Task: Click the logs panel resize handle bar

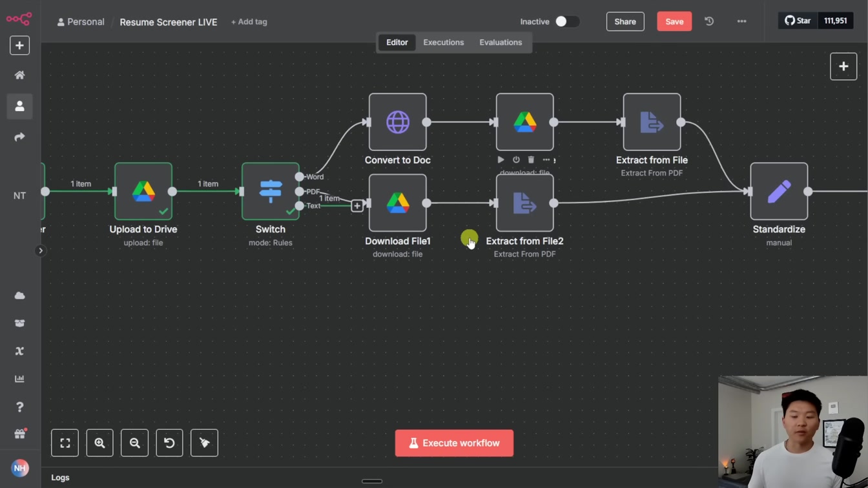Action: [372, 481]
